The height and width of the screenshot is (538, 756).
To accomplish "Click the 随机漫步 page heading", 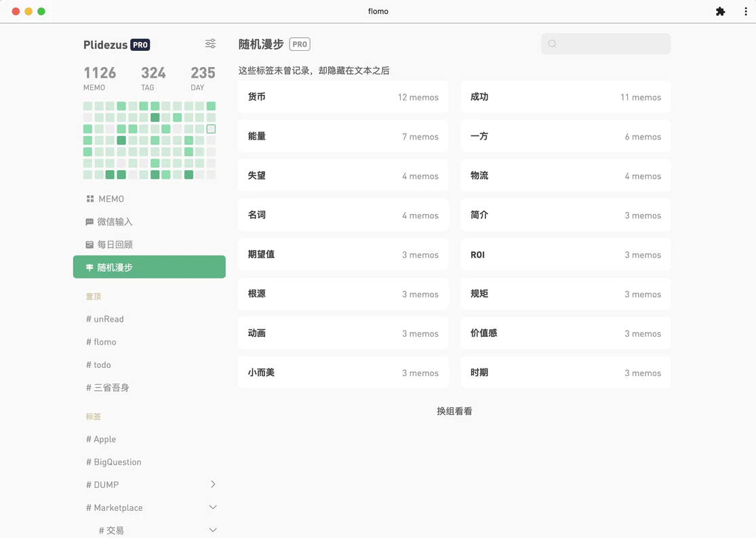I will click(261, 44).
